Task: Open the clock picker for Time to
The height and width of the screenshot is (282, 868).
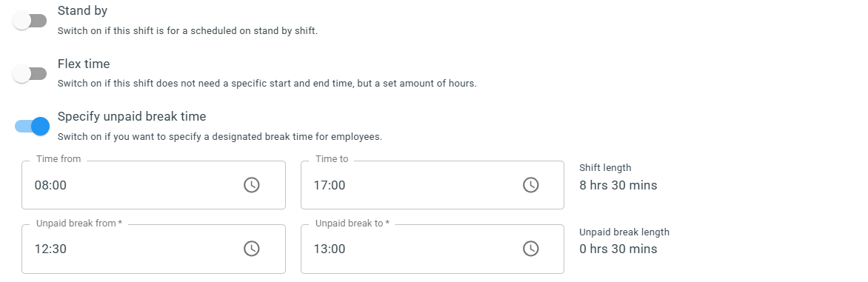Action: pyautogui.click(x=530, y=185)
